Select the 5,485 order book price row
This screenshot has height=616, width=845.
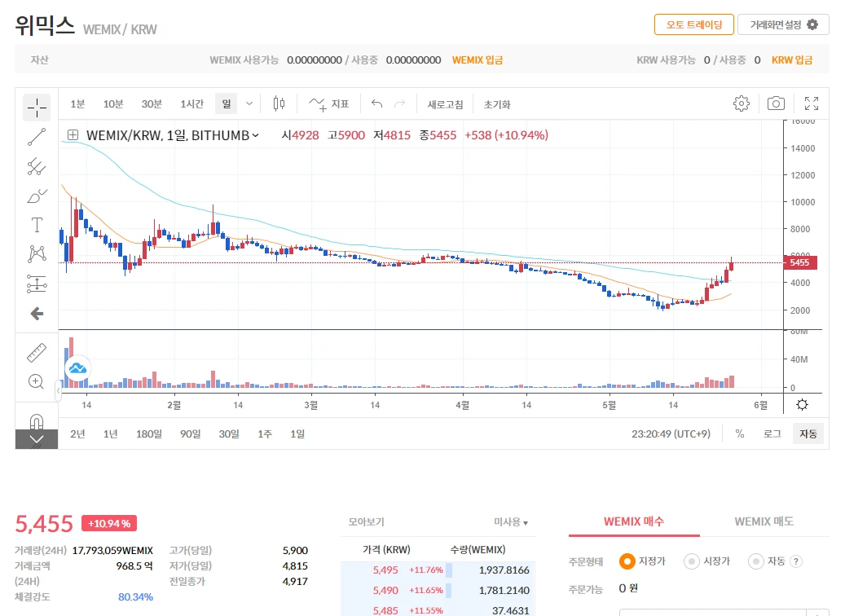(438, 610)
